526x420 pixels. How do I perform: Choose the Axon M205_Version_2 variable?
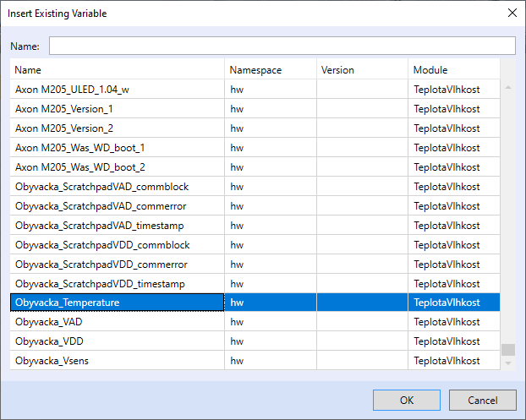(x=64, y=128)
